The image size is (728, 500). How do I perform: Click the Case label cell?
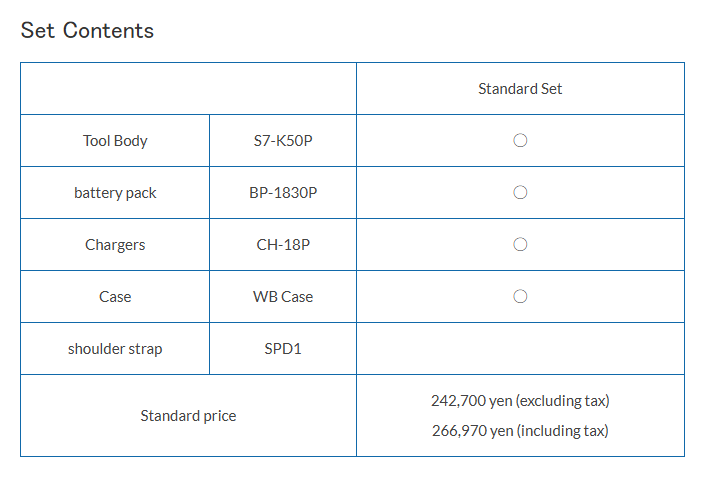click(x=115, y=297)
